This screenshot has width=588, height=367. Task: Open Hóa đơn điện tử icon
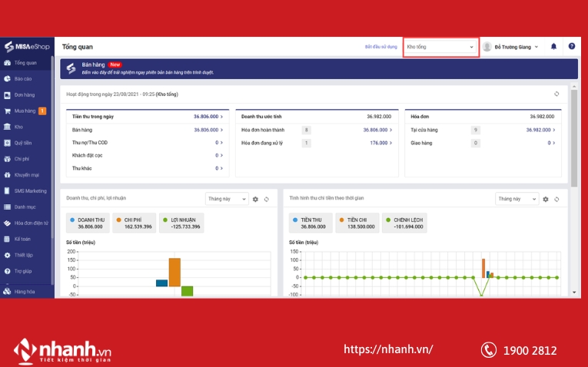click(7, 223)
